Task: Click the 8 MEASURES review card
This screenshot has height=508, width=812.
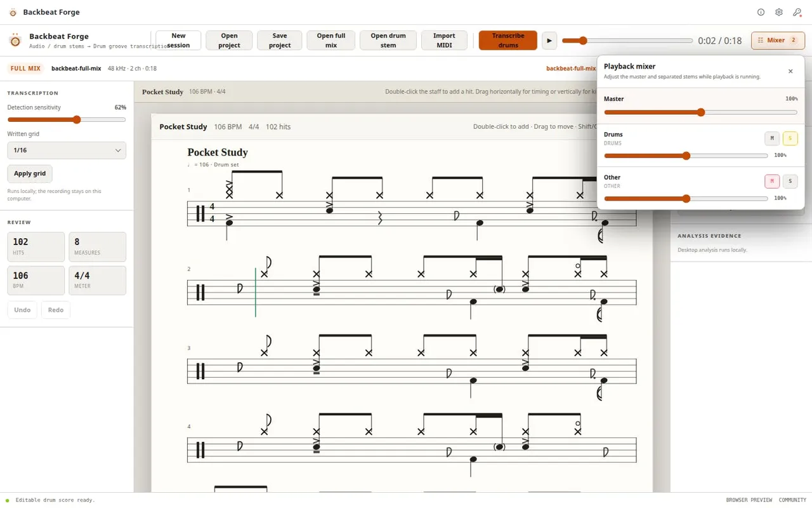Action: click(97, 246)
